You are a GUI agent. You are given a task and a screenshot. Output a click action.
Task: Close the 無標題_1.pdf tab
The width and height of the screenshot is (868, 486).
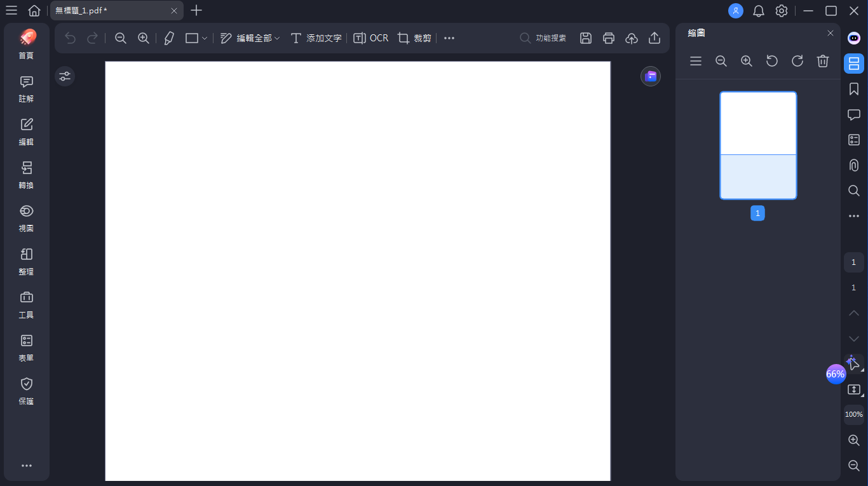point(174,11)
